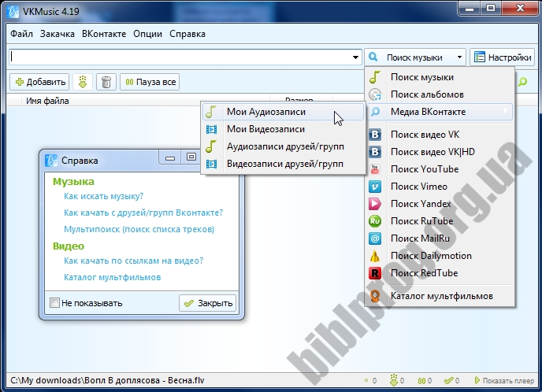
Task: Choose Аудиозаписи друзей/групп entry
Action: [x=283, y=146]
